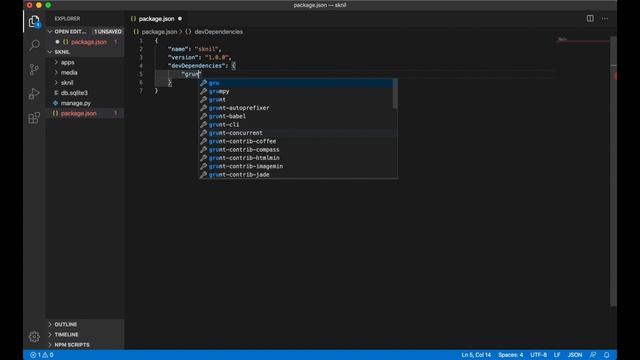
Task: Open the Search view icon
Action: pos(34,45)
